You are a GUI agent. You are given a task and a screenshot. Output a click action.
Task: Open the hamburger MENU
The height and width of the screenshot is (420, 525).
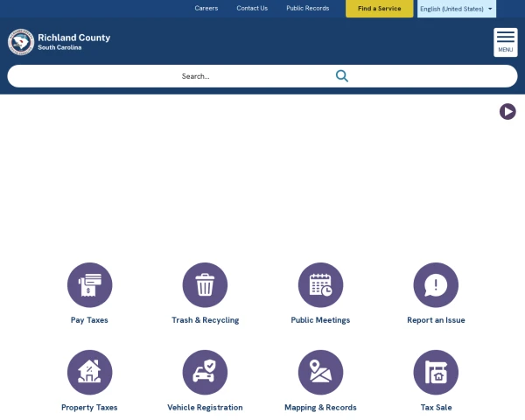506,42
